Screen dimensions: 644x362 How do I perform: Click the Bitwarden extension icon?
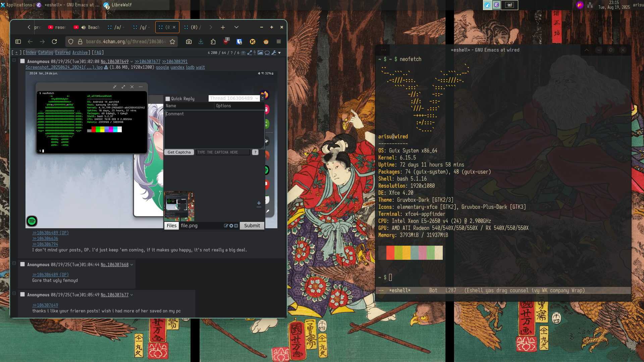tap(239, 42)
